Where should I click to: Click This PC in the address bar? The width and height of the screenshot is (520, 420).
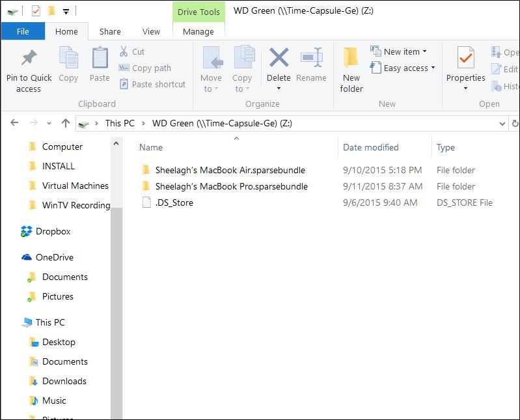120,124
